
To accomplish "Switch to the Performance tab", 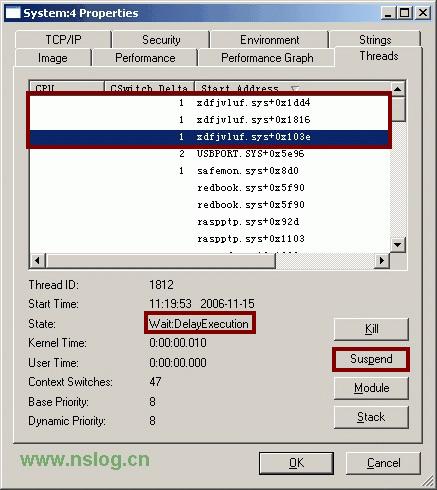I will coord(145,58).
